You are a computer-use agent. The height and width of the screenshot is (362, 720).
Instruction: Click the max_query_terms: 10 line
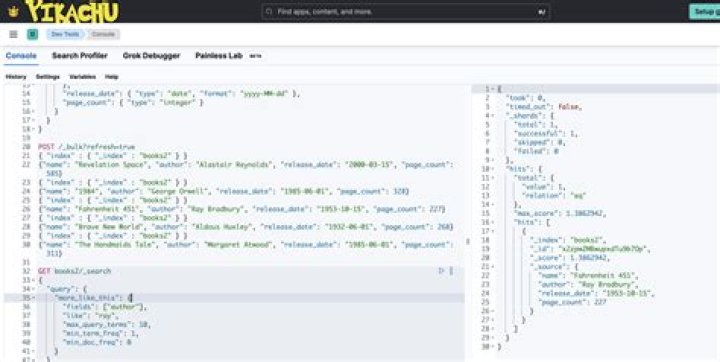(106, 324)
